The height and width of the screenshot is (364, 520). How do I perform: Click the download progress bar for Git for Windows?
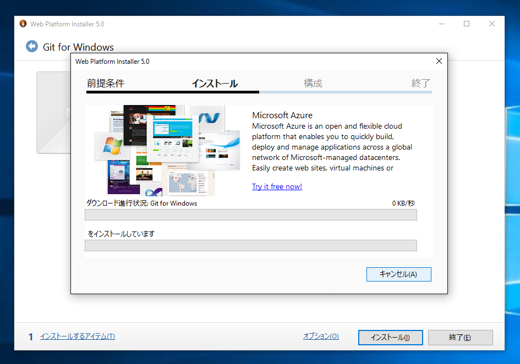pos(251,215)
